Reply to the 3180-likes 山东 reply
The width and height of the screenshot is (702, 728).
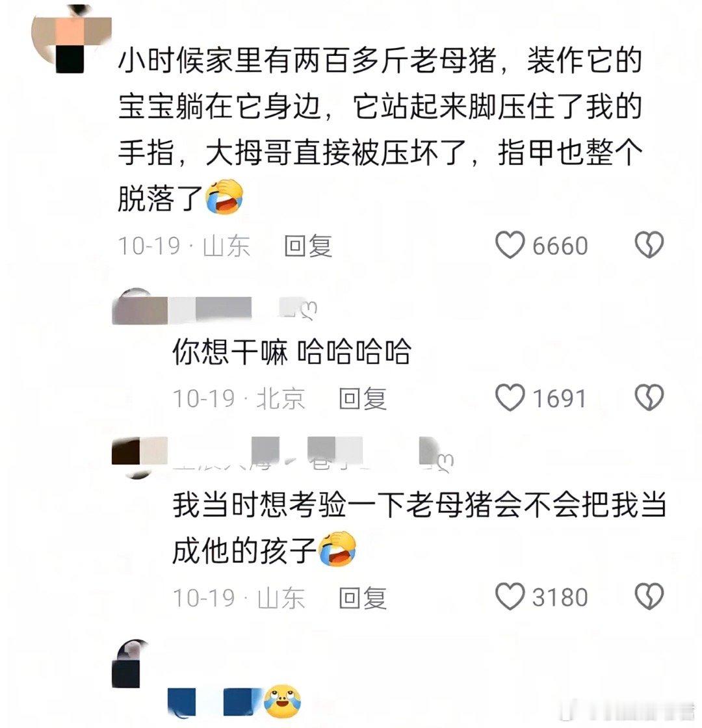363,597
